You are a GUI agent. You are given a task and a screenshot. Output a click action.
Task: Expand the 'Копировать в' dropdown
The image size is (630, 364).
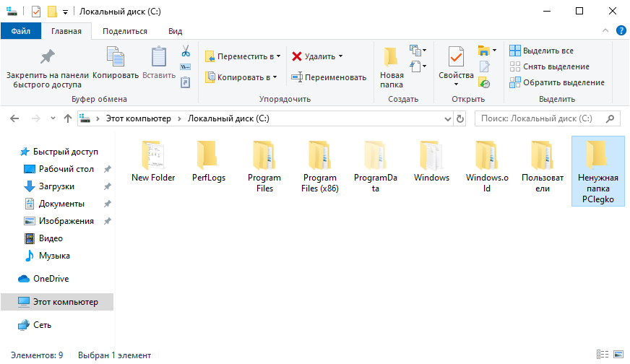(x=275, y=77)
